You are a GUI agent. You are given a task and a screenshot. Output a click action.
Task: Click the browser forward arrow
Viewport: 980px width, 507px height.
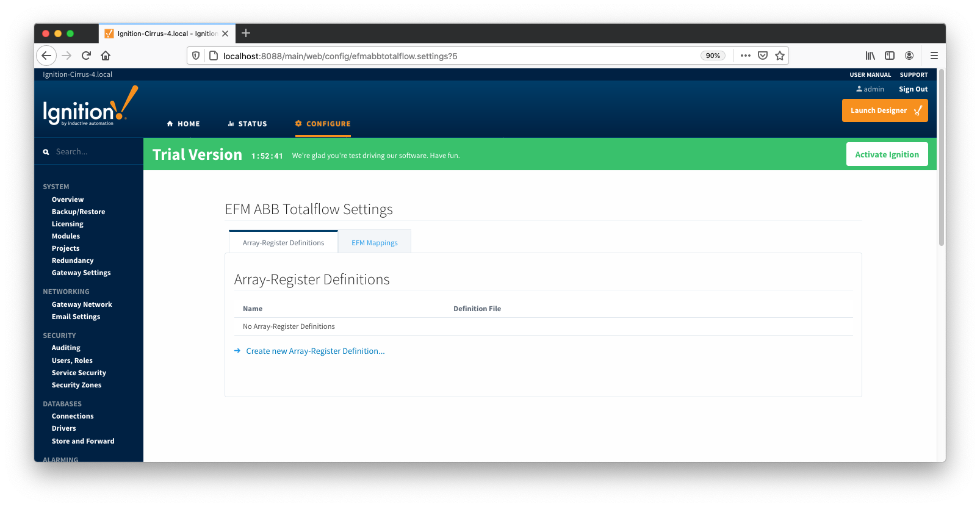point(67,56)
